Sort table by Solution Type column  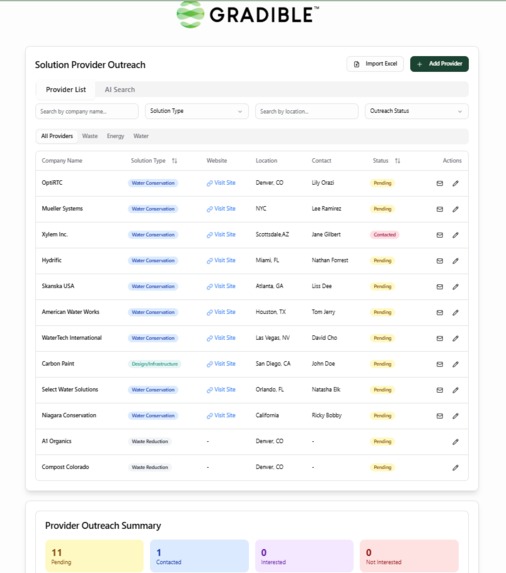click(x=174, y=161)
